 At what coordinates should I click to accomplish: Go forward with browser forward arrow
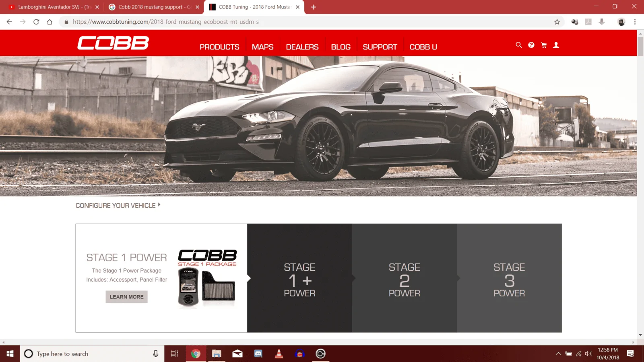pyautogui.click(x=23, y=22)
